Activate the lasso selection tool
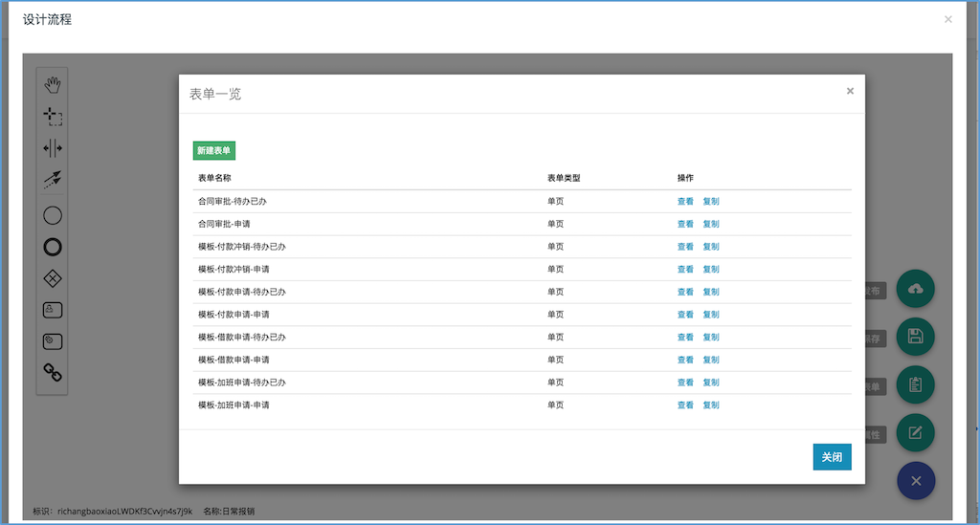The image size is (980, 525). click(x=53, y=117)
